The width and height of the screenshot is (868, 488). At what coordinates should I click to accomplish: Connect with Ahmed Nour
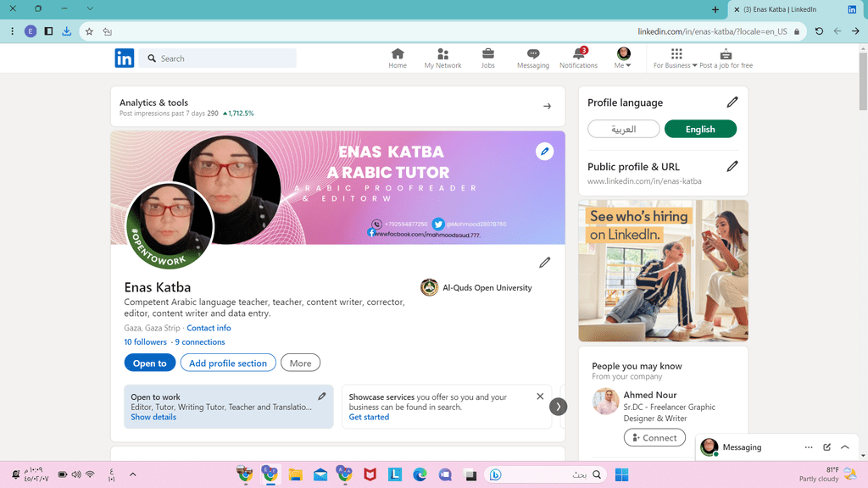click(x=654, y=438)
